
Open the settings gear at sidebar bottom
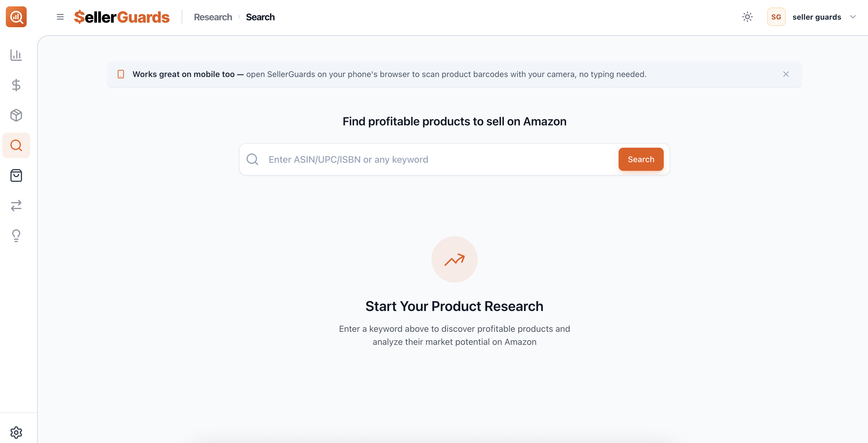[16, 432]
